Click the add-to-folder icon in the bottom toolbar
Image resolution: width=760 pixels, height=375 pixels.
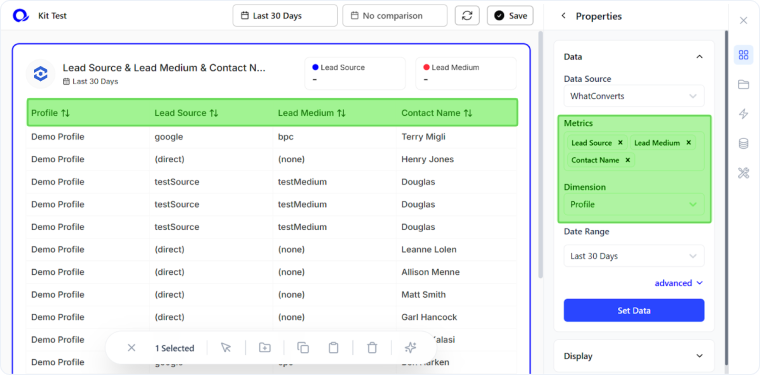point(265,348)
